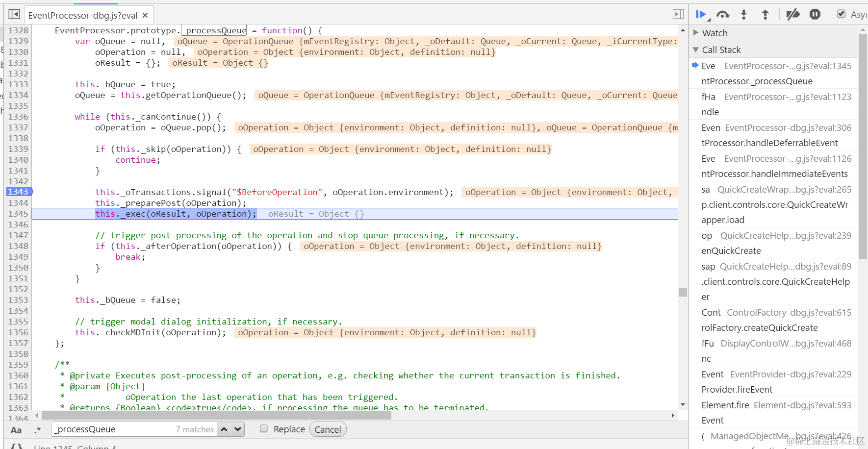Focus the _processQueue search field

[x=134, y=429]
